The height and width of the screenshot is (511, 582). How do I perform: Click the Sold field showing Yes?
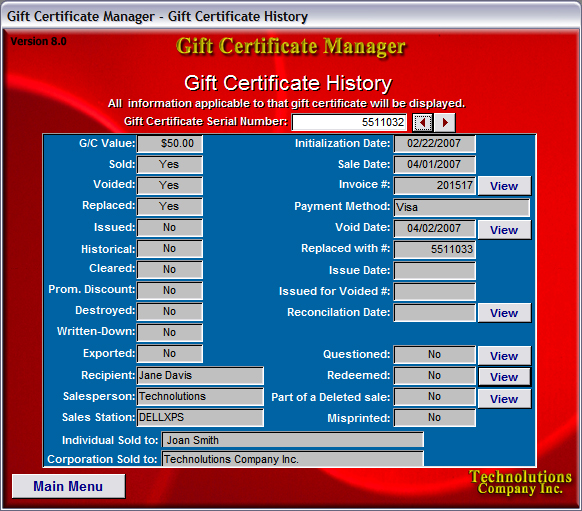(170, 164)
